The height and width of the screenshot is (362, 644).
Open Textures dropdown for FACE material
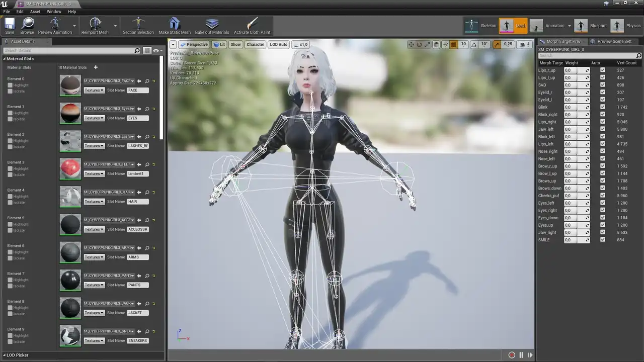94,90
